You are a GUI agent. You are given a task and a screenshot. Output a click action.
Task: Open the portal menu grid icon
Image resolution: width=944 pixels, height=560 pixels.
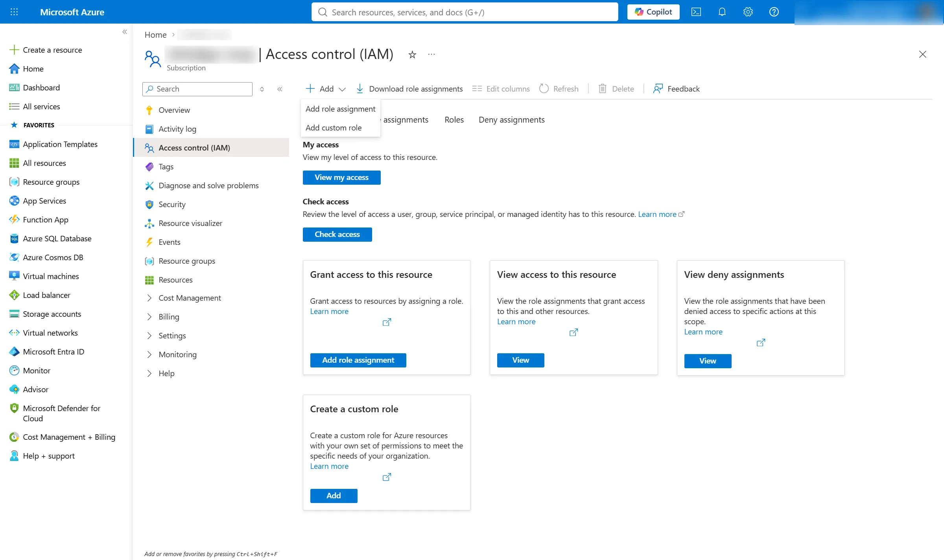click(14, 12)
